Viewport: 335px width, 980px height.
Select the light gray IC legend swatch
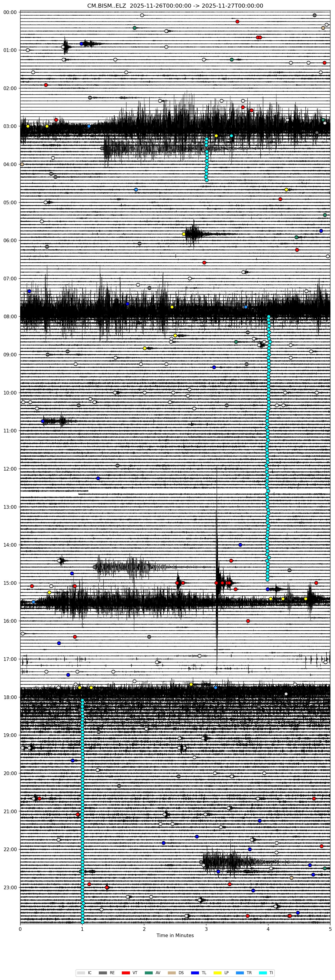(81, 970)
